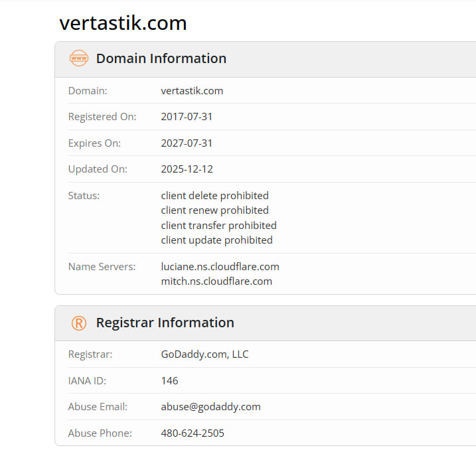
Task: Click the IANA ID: label
Action: coord(87,380)
